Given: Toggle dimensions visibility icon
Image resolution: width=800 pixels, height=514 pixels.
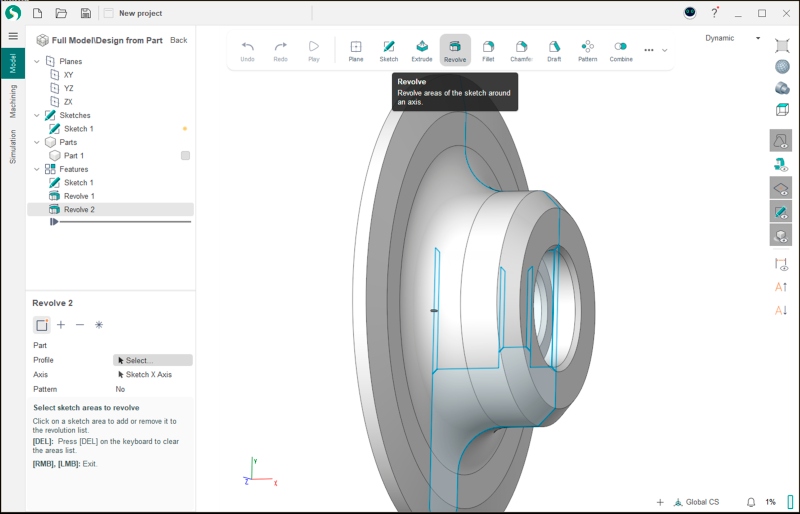Looking at the screenshot, I should point(781,264).
